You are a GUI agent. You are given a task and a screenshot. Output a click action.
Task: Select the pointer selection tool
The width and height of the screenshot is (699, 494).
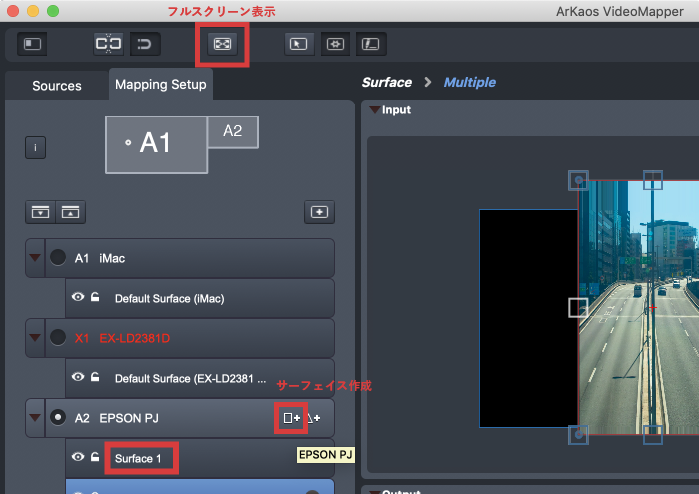299,44
